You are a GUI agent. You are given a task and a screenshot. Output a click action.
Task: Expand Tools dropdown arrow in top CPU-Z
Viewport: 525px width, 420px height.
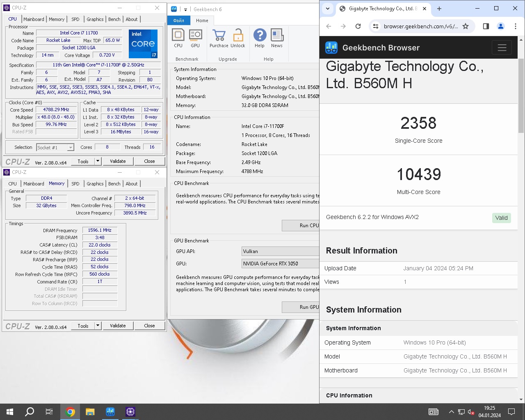point(98,161)
